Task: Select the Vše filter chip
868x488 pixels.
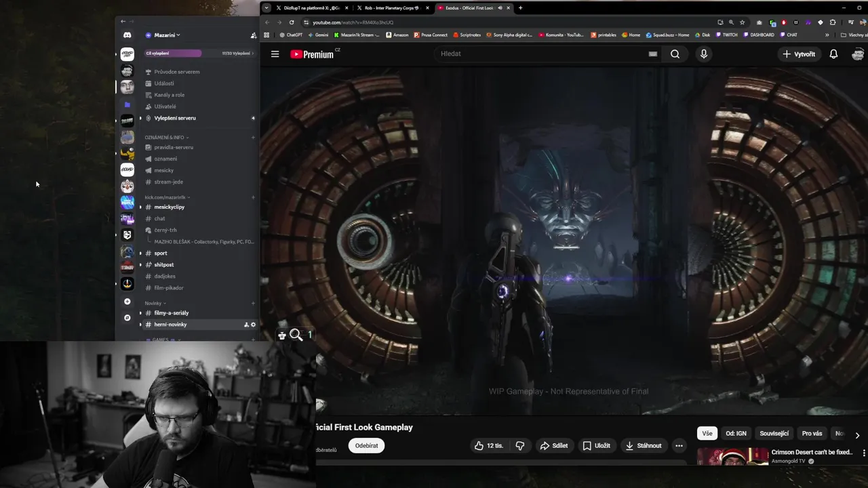Action: 707,434
